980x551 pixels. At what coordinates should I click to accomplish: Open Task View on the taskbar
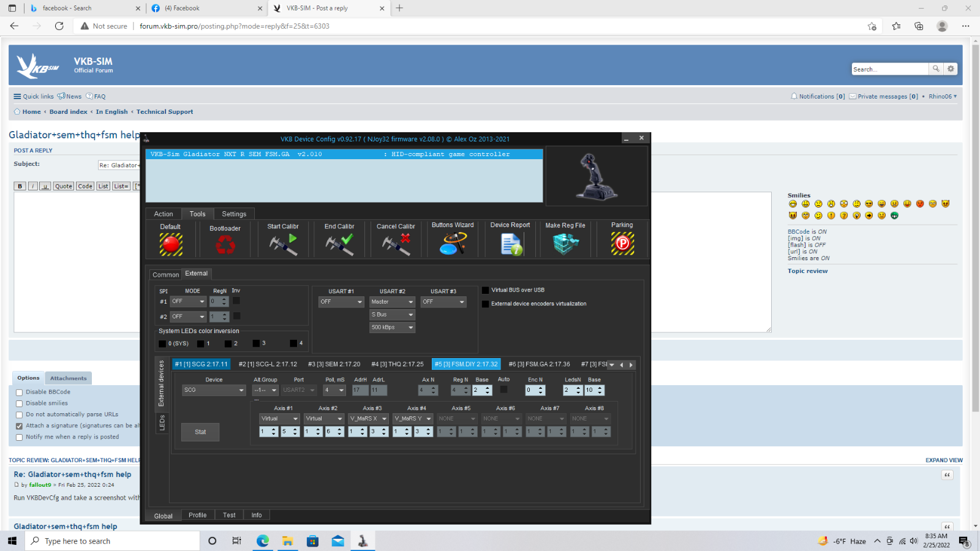[236, 541]
